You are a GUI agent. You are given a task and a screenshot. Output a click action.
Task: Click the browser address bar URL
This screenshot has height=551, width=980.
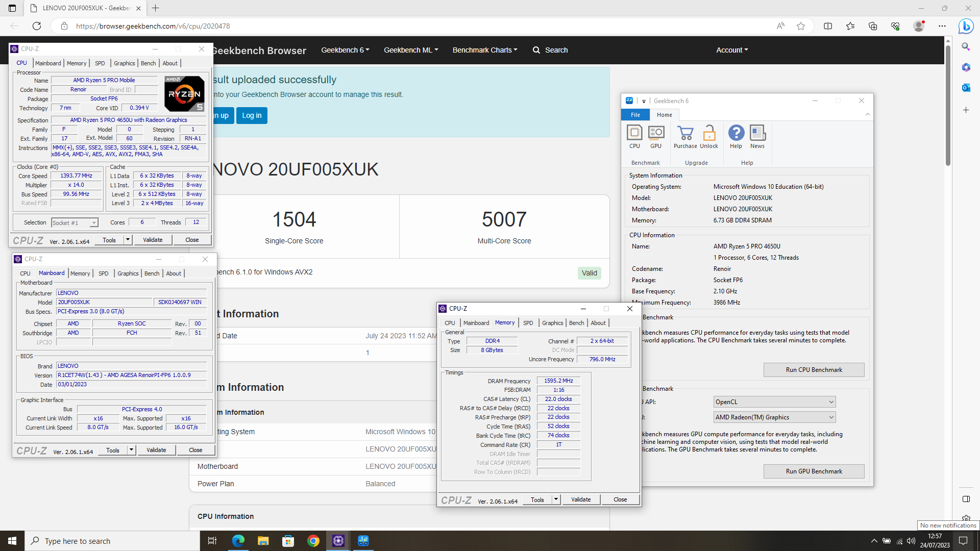[x=153, y=26]
